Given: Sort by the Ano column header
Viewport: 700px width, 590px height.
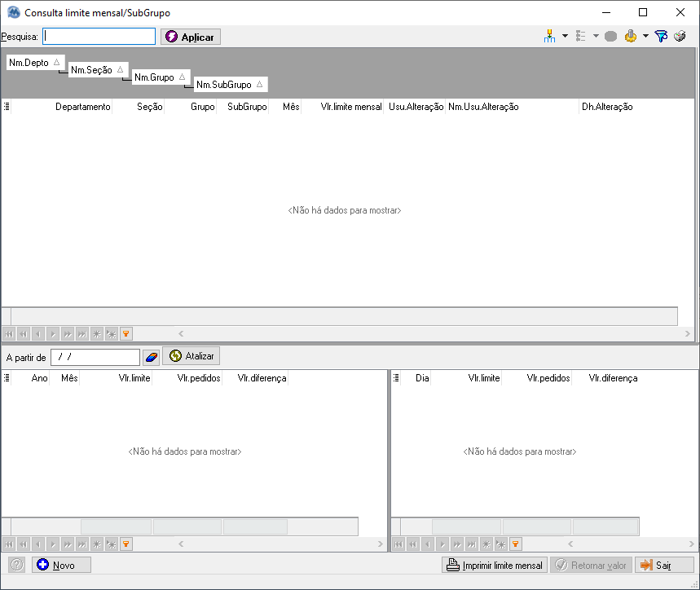Looking at the screenshot, I should (x=30, y=378).
